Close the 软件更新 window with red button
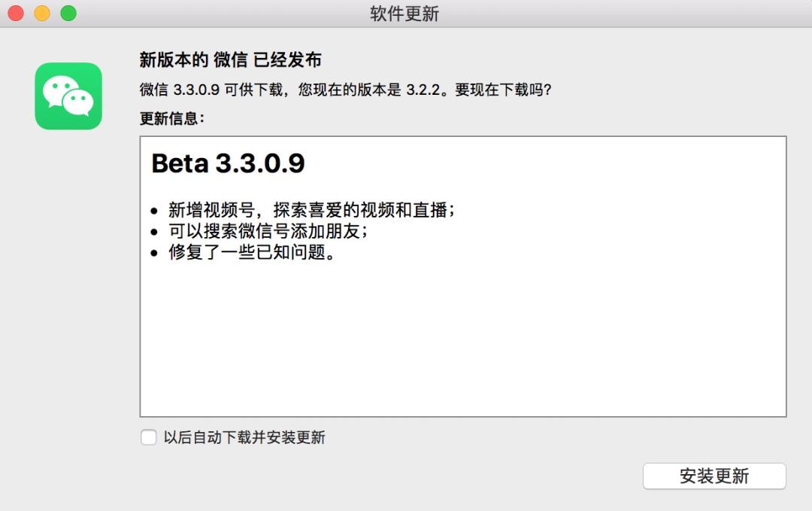Viewport: 812px width, 511px height. (x=16, y=13)
